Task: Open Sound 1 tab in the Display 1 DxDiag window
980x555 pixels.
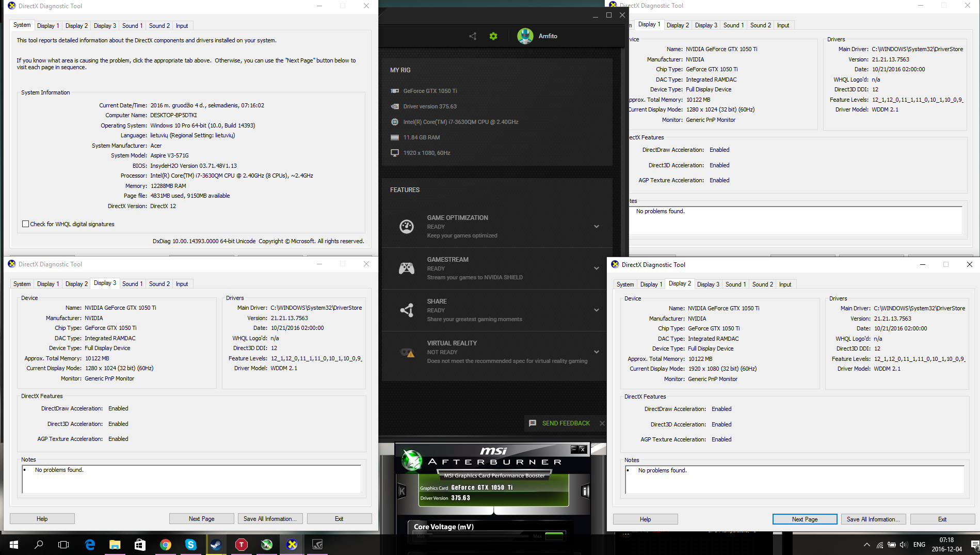Action: [733, 25]
